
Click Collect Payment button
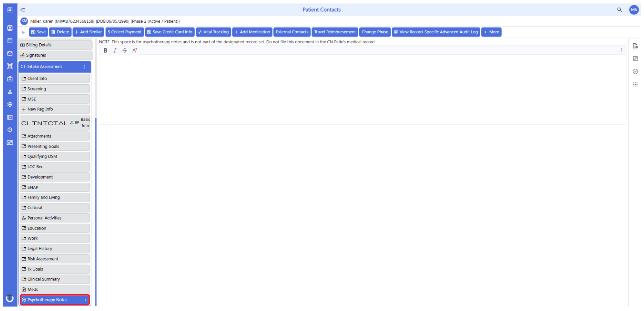coord(124,32)
